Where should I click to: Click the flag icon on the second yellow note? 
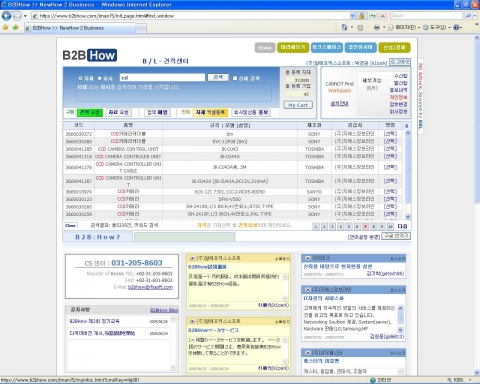pyautogui.click(x=192, y=321)
